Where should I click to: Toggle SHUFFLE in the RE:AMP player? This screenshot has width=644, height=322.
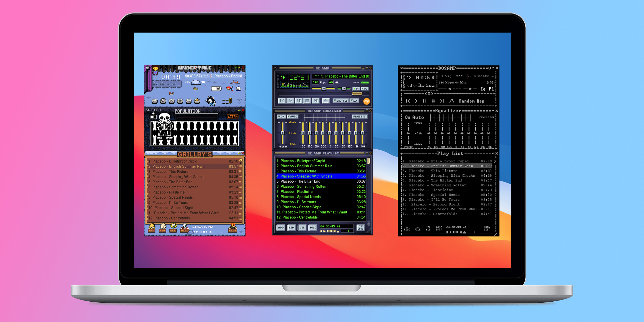tap(341, 101)
